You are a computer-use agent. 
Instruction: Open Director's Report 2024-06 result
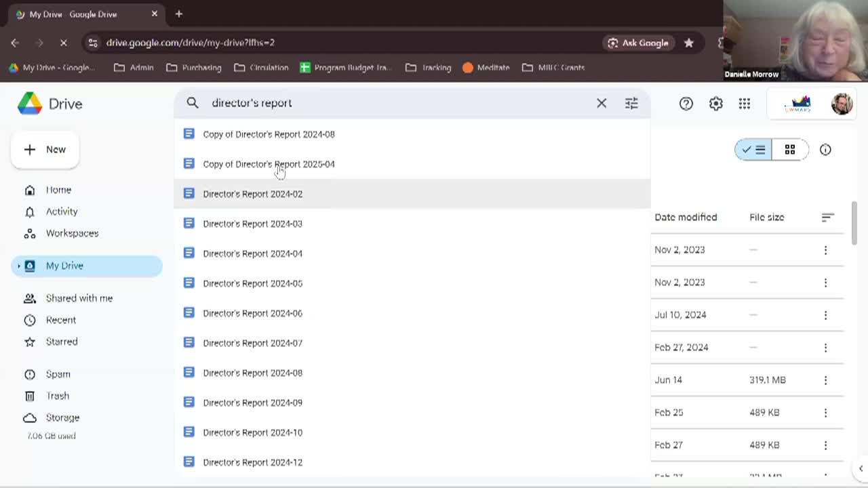252,313
